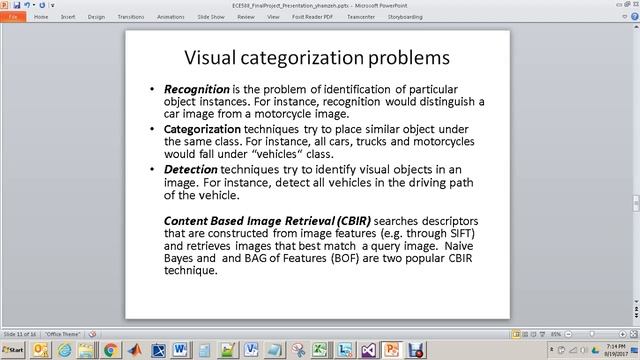Switch to Reading View in the status bar
The image size is (640, 360).
[533, 334]
